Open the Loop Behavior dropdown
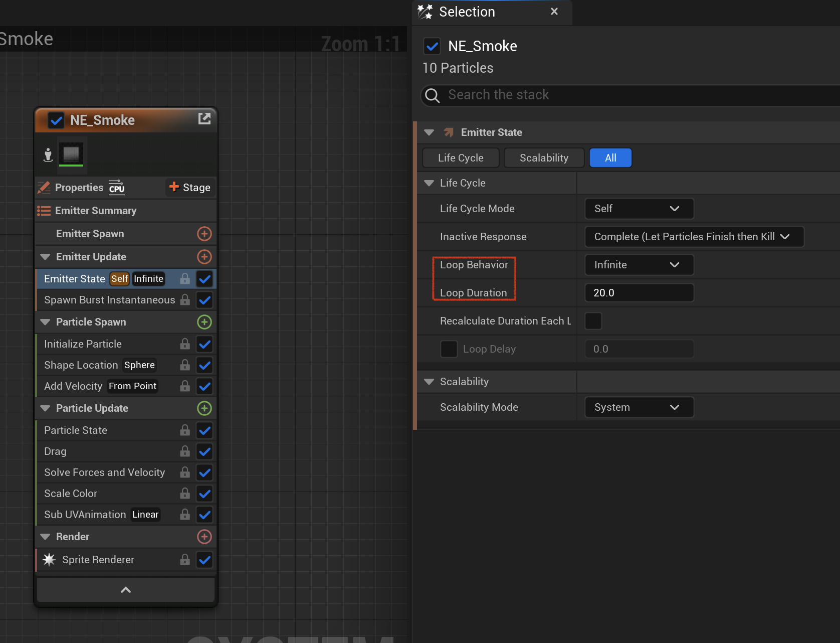840x643 pixels. click(639, 265)
